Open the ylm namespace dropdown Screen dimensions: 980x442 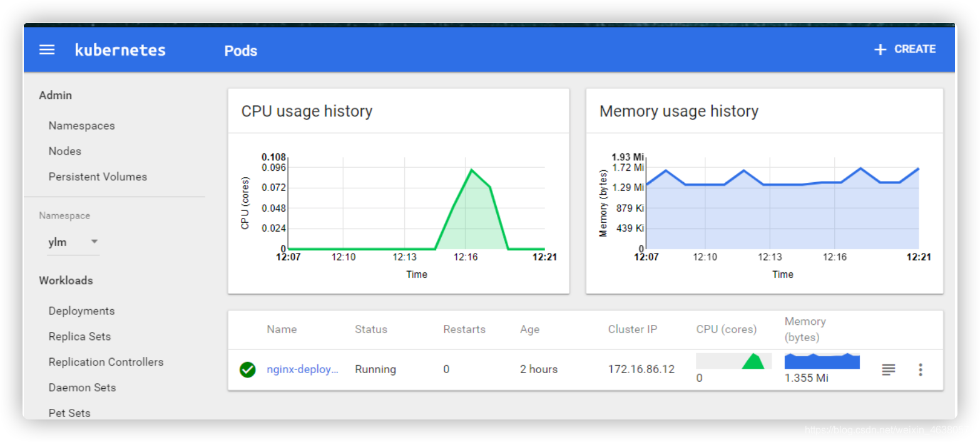click(73, 242)
